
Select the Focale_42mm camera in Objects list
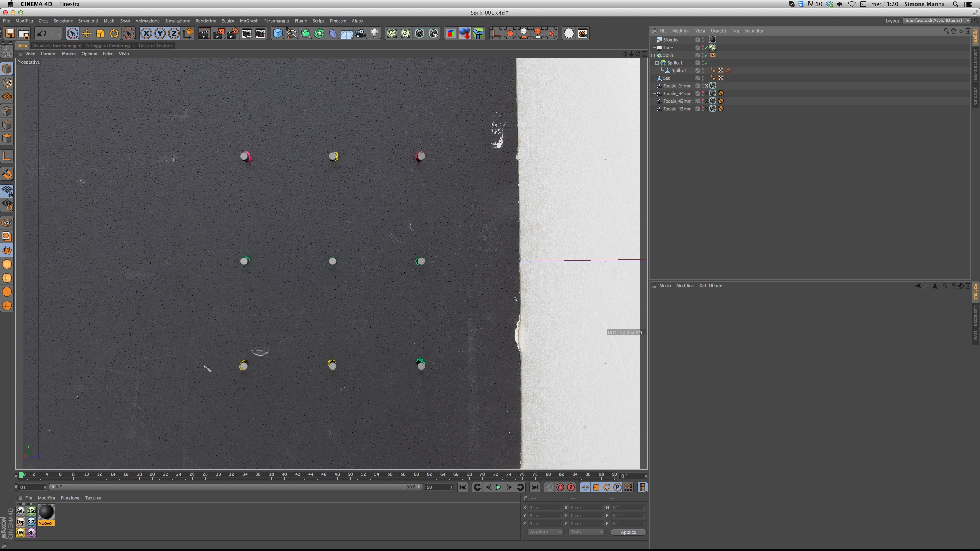pos(677,101)
